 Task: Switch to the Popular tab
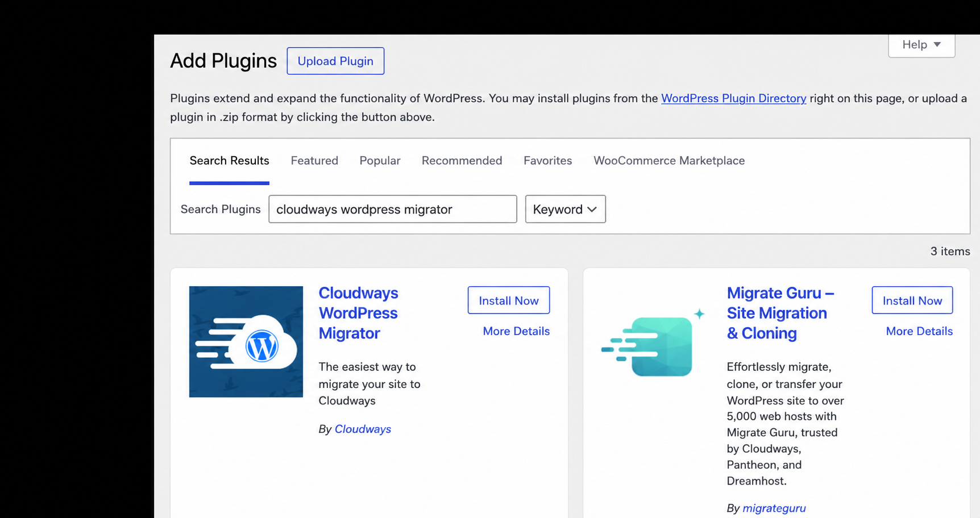(x=380, y=161)
